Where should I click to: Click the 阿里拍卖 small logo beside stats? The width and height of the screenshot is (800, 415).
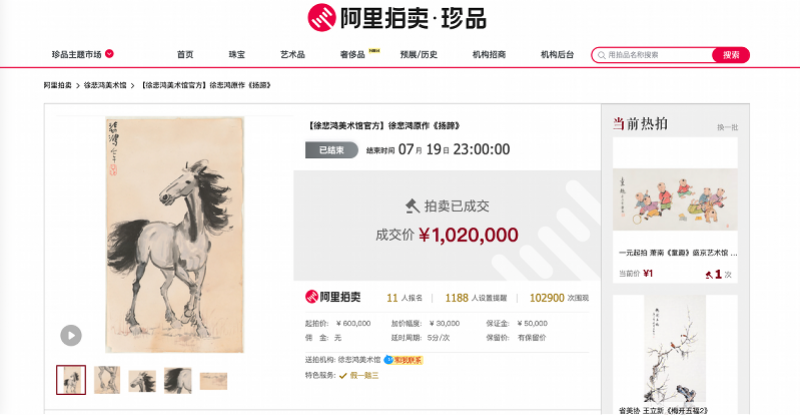coord(333,297)
